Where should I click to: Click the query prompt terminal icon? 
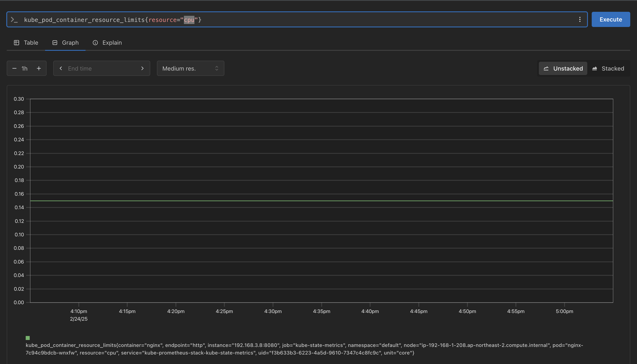(x=14, y=20)
